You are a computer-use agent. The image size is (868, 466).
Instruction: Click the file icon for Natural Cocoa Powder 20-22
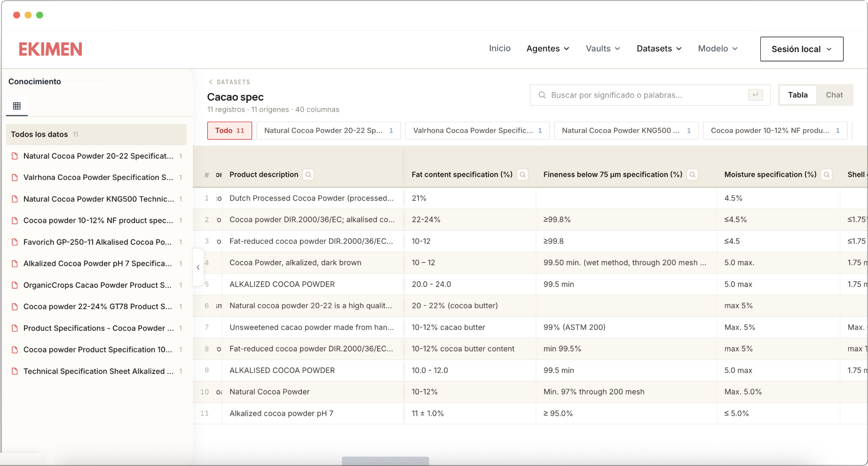[x=15, y=156]
